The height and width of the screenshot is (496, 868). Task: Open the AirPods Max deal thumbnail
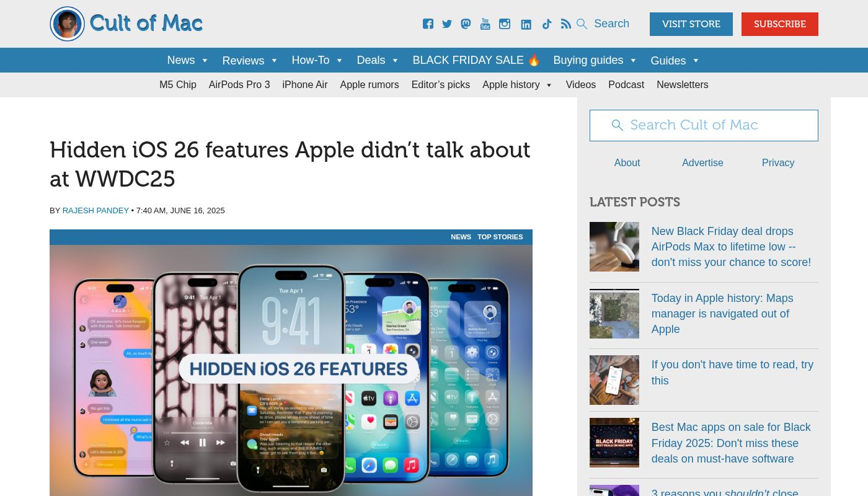[614, 247]
